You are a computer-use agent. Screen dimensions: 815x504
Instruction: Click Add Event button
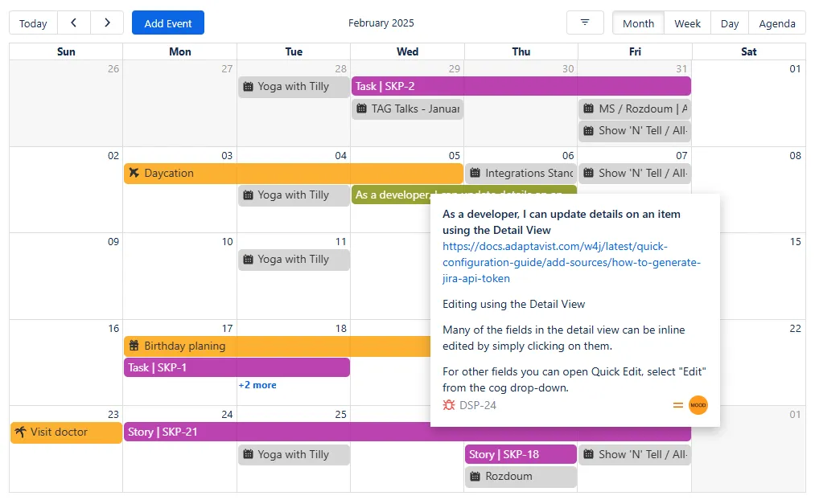[168, 23]
